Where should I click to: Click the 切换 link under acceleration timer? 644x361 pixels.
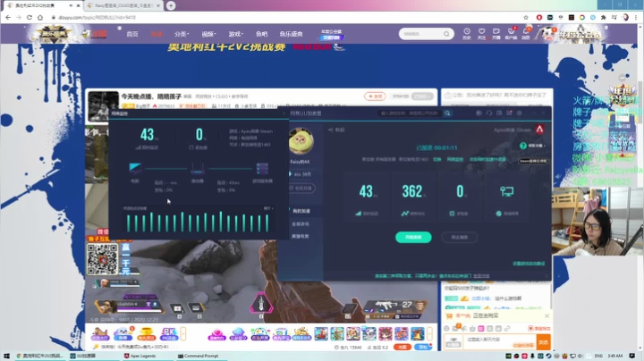tap(437, 159)
